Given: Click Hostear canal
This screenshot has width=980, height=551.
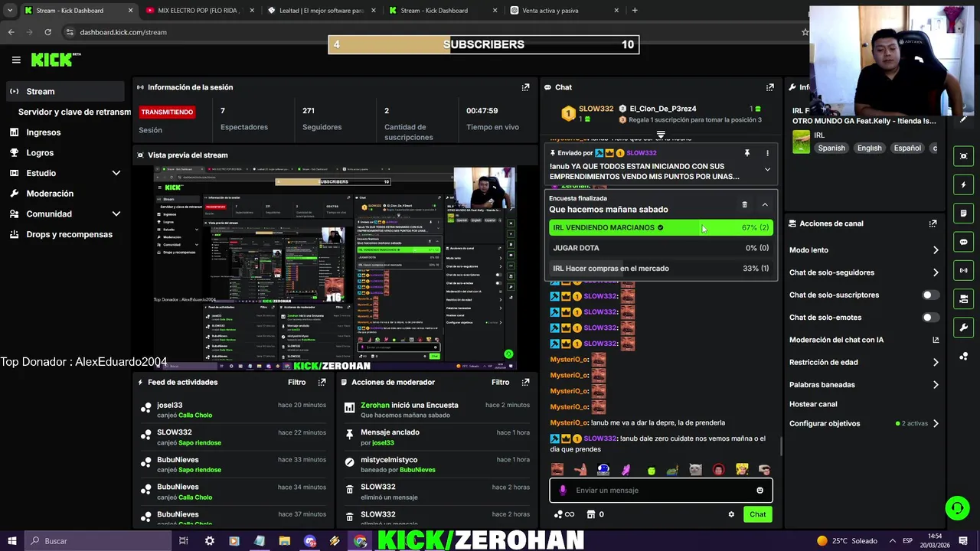Looking at the screenshot, I should tap(813, 404).
